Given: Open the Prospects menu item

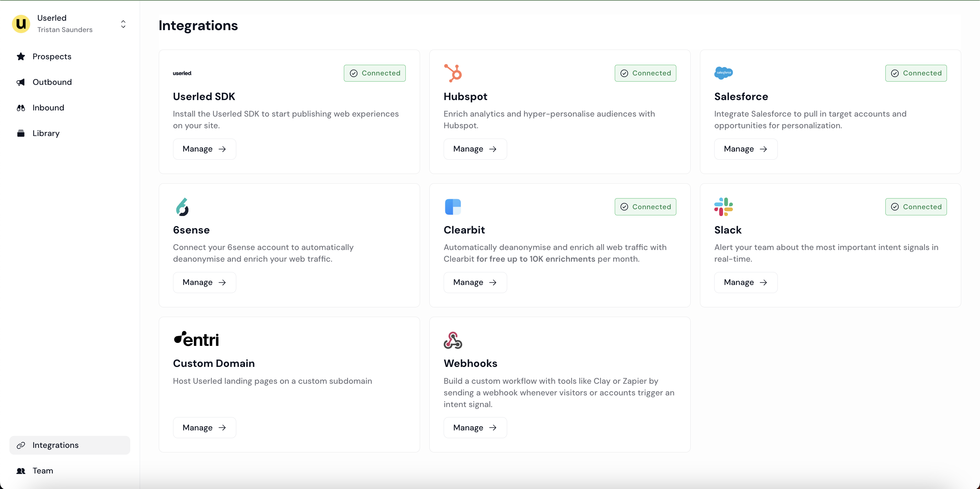Looking at the screenshot, I should [x=52, y=57].
